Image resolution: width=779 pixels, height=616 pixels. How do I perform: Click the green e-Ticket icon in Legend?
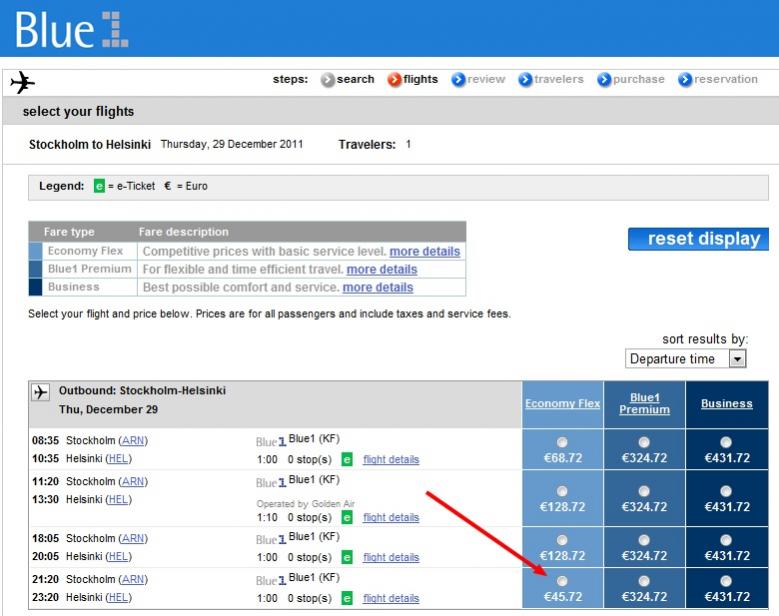click(x=99, y=186)
